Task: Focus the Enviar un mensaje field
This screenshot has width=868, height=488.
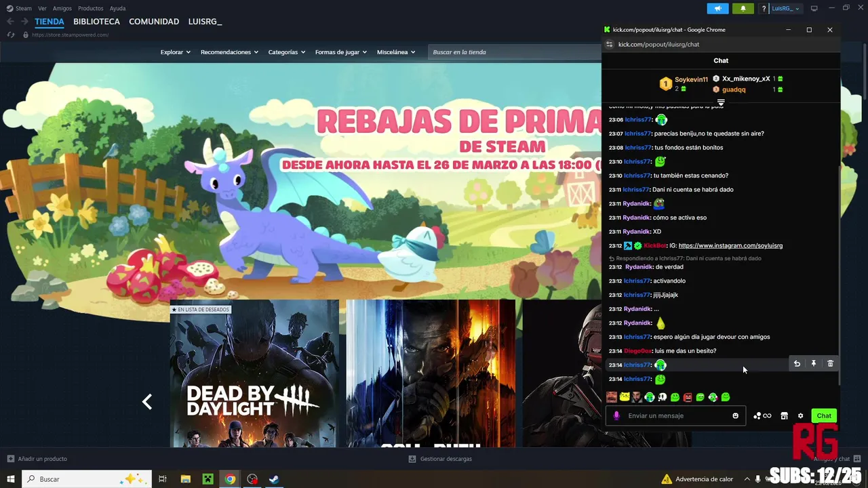Action: tap(675, 415)
